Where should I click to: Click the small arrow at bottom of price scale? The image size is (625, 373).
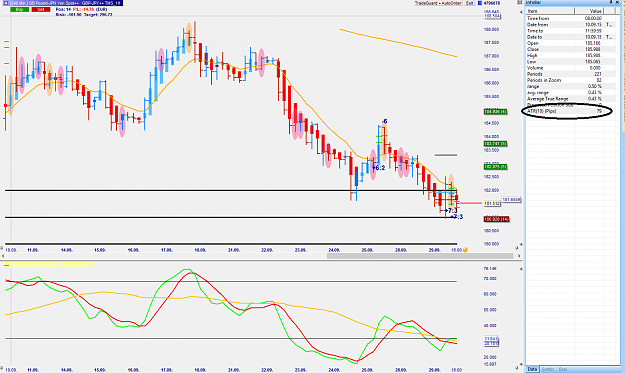(521, 244)
